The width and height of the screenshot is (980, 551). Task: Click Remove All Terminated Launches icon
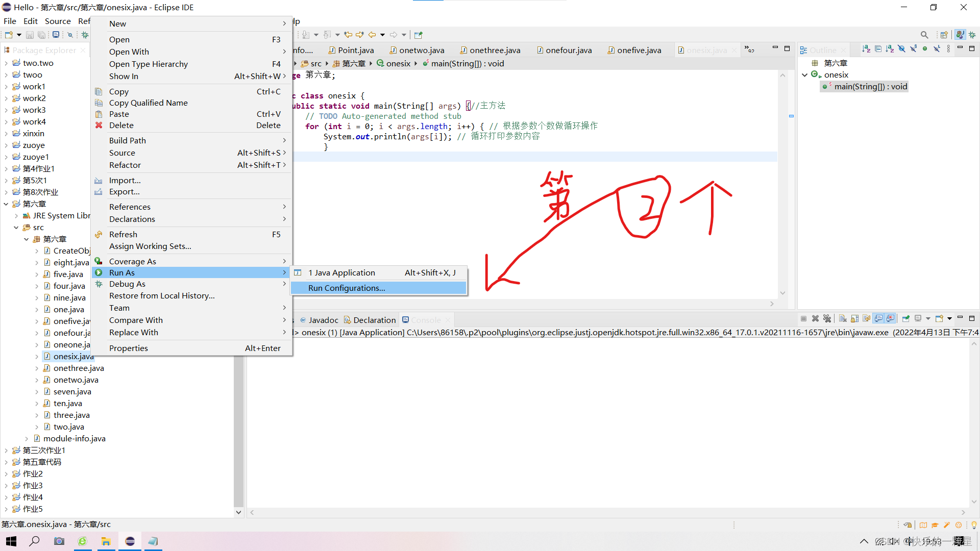click(x=827, y=318)
